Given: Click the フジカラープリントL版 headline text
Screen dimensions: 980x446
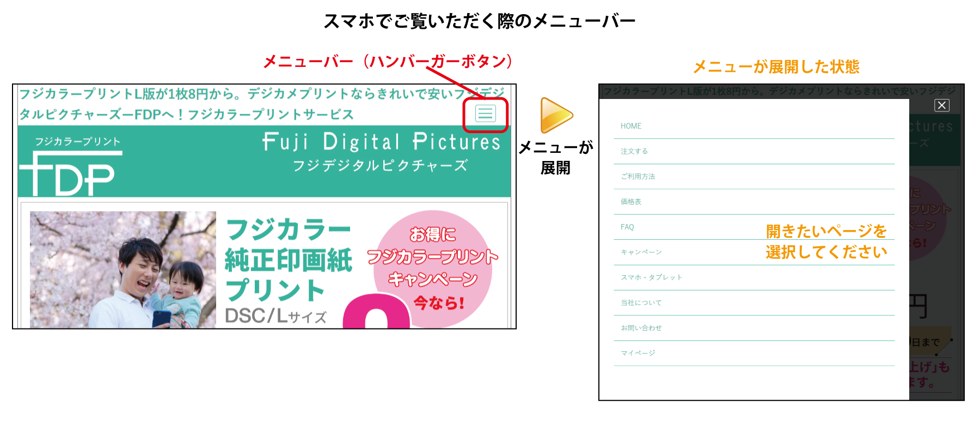Looking at the screenshot, I should coord(262,104).
